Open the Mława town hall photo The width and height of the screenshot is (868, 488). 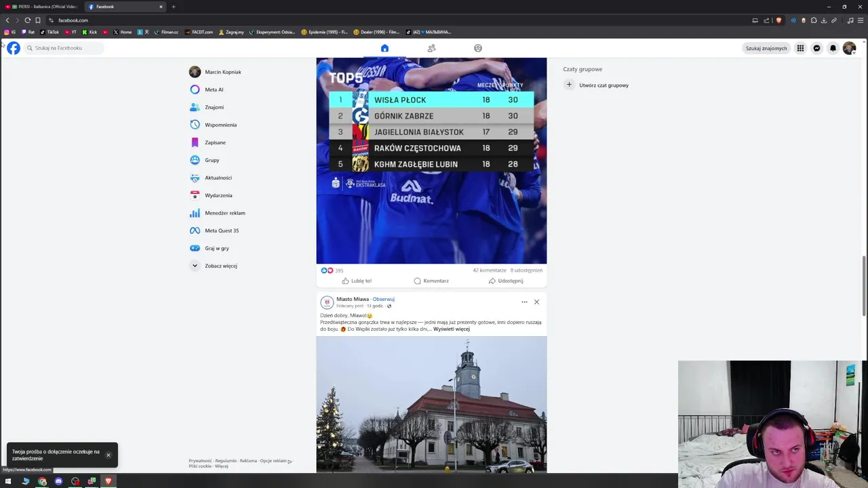[x=431, y=405]
